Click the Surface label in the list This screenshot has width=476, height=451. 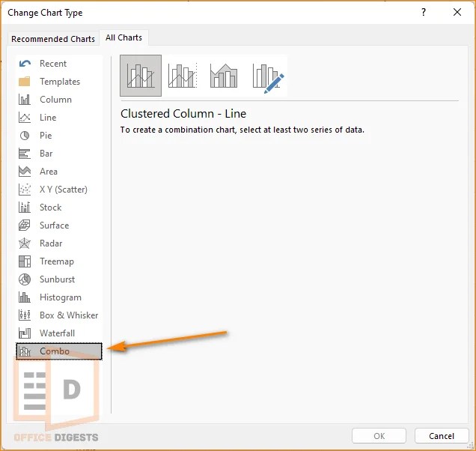coord(55,225)
